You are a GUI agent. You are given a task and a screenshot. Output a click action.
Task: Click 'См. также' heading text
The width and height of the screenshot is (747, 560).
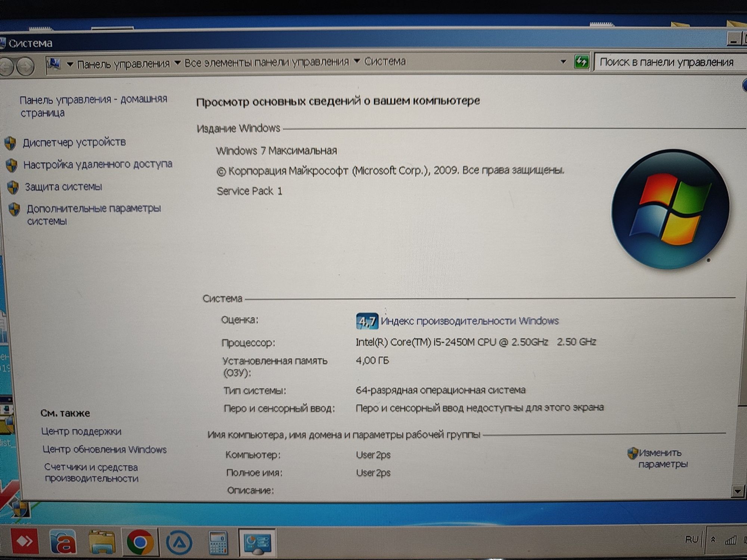(65, 413)
